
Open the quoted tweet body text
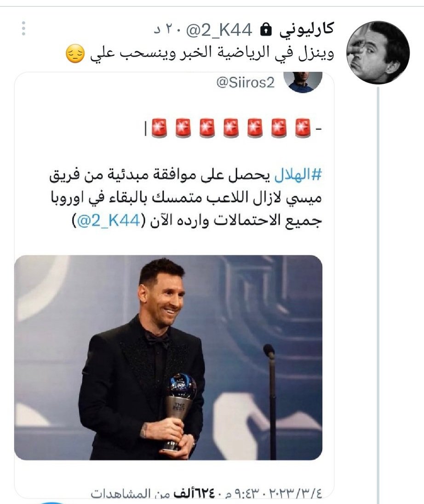[x=186, y=198]
